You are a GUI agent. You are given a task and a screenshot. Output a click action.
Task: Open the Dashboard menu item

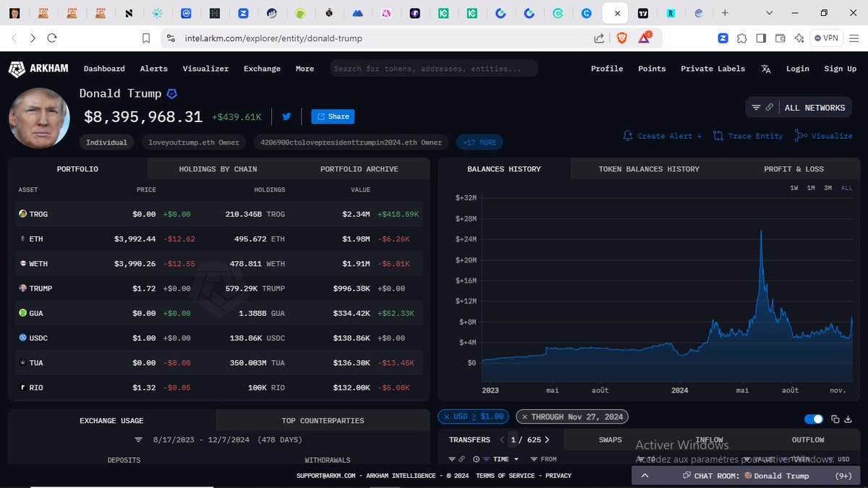104,69
